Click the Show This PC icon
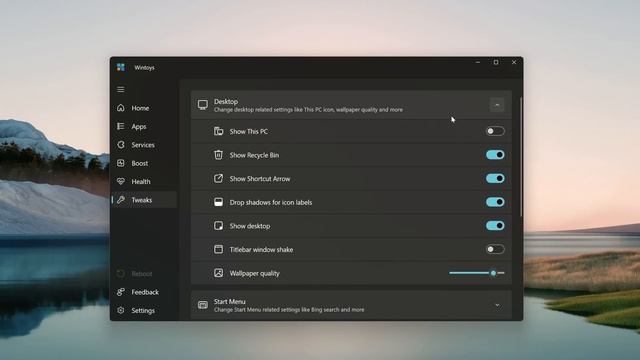Screen dimensions: 640x360 218,131
